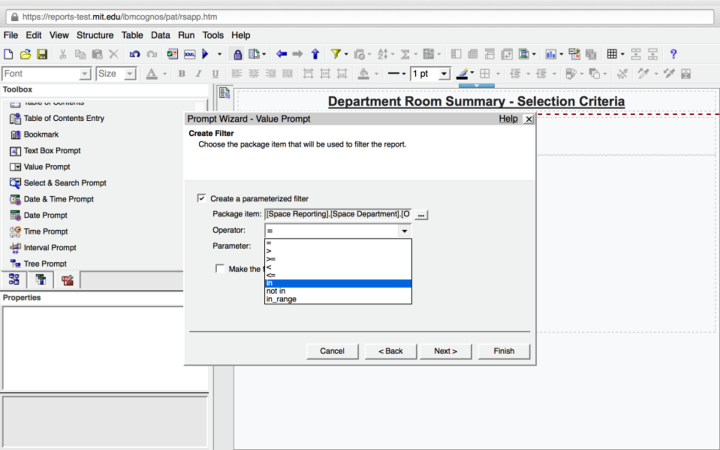Open the Font dropdown
Image resolution: width=720 pixels, height=450 pixels.
pos(85,74)
